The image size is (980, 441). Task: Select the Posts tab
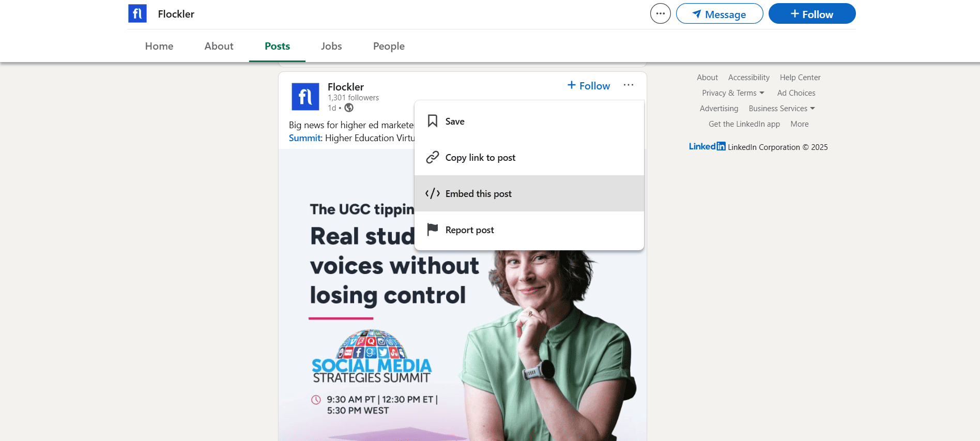tap(277, 46)
